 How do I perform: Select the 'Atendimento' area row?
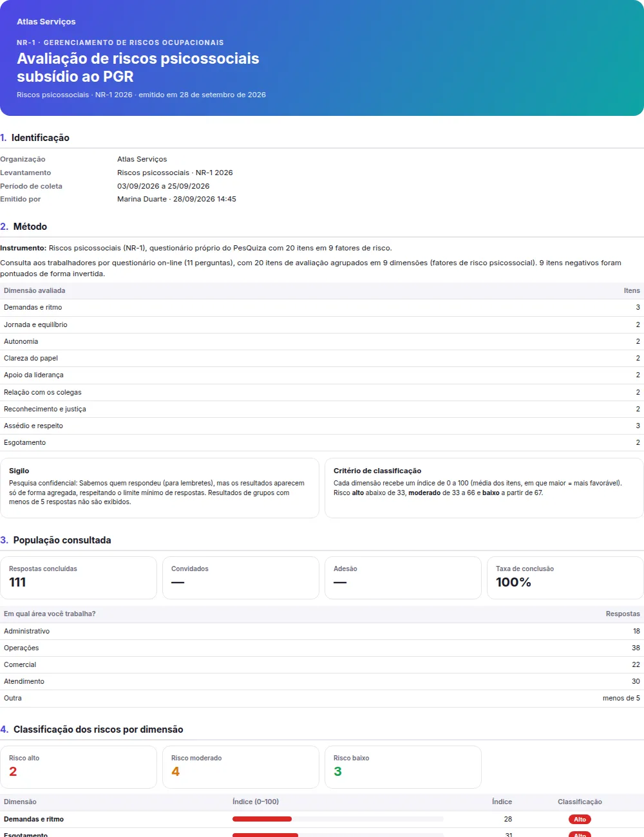[x=322, y=681]
